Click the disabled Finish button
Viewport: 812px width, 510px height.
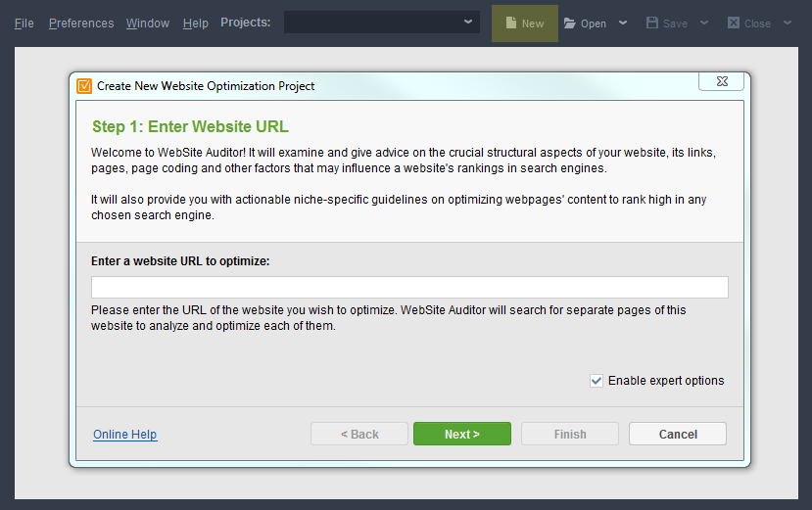point(570,434)
